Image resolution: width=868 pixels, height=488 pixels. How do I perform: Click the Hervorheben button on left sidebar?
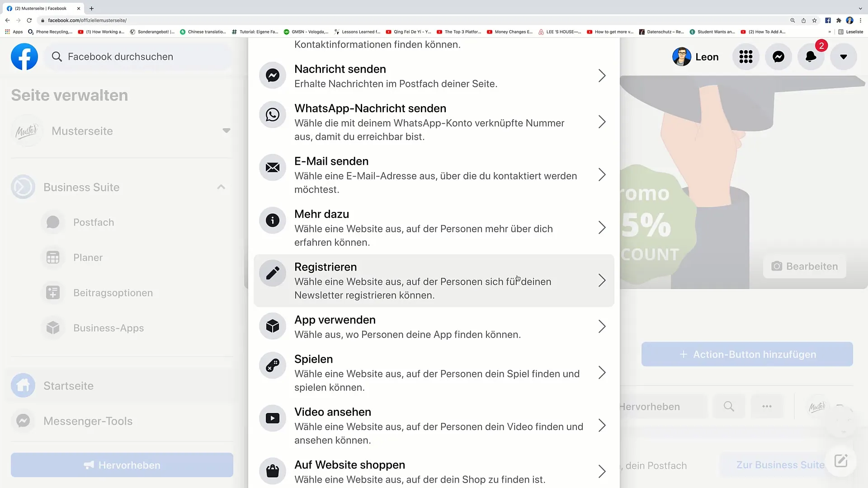click(x=122, y=465)
